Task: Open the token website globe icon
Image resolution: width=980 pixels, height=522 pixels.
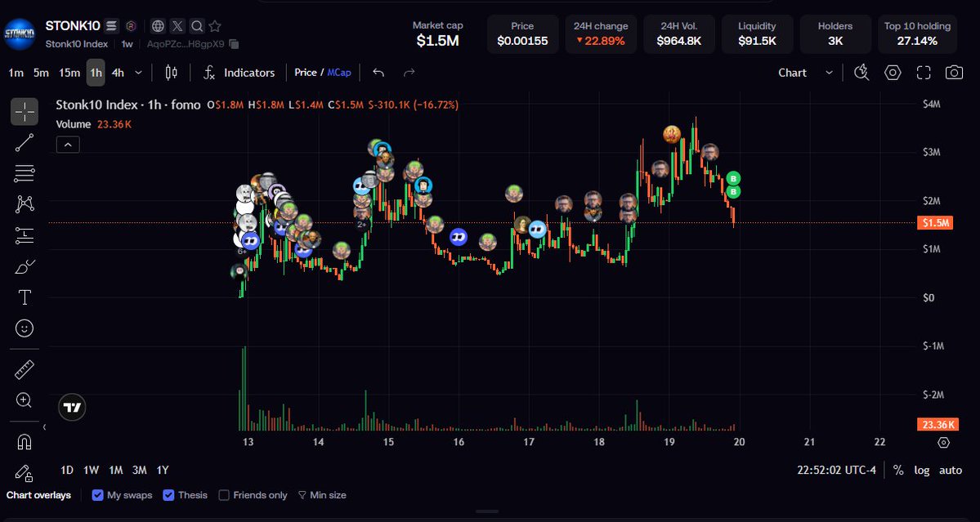Action: (158, 26)
